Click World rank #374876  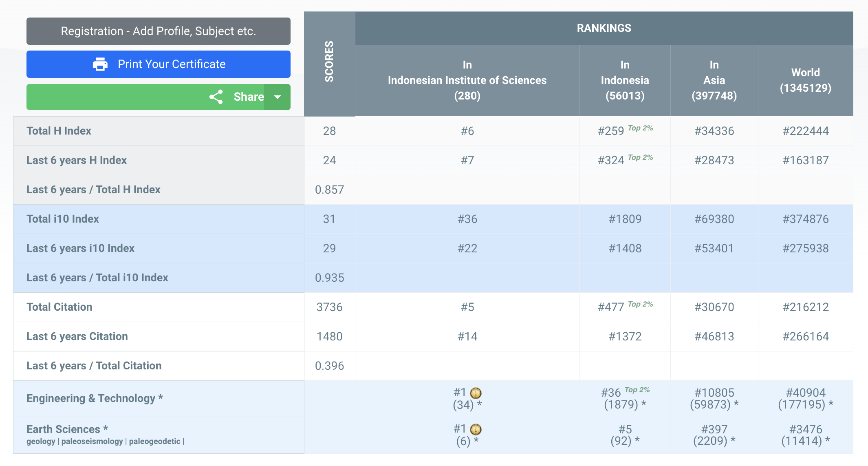[806, 219]
